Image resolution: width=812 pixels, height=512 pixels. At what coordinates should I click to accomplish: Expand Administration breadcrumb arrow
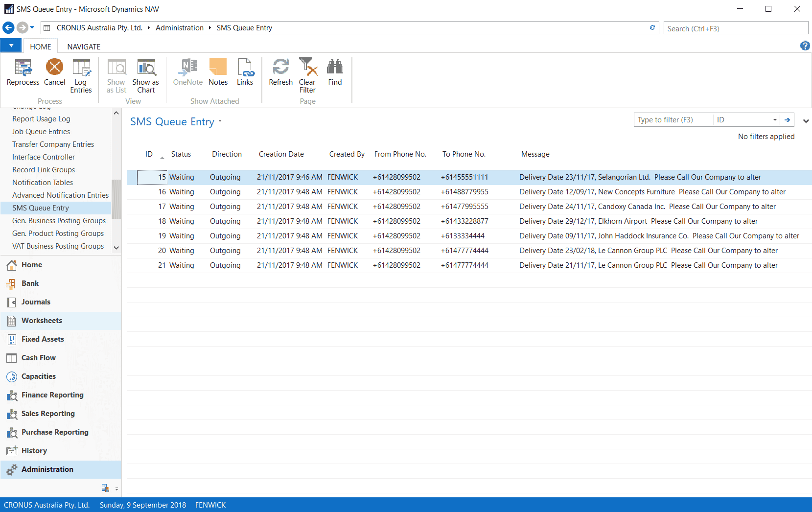210,28
